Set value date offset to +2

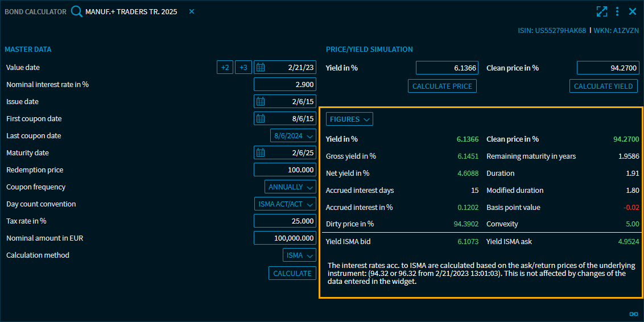pos(225,68)
